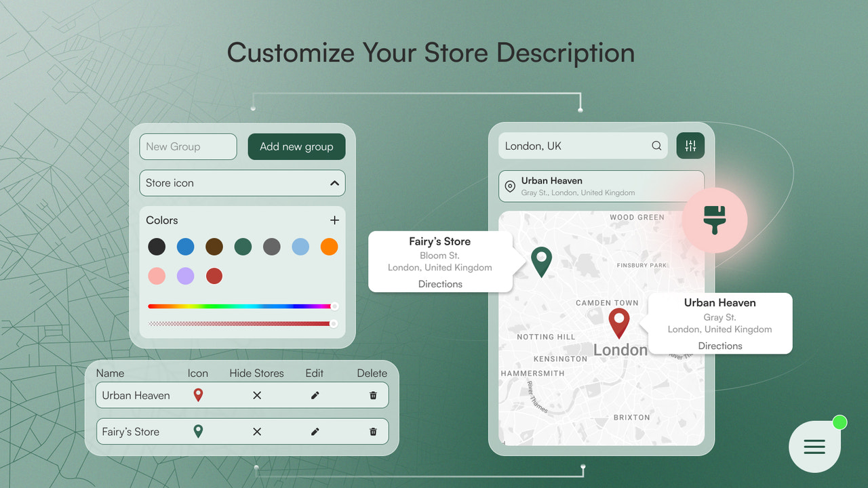Select the green Fairy's Store pin on the map
Screen dimensions: 868x488
coord(540,261)
